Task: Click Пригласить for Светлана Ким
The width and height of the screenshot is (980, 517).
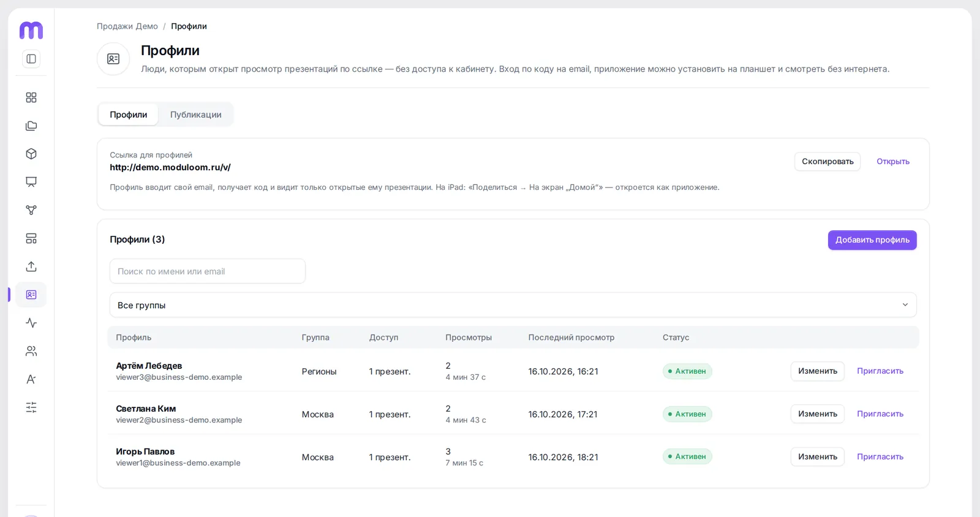Action: pos(880,414)
